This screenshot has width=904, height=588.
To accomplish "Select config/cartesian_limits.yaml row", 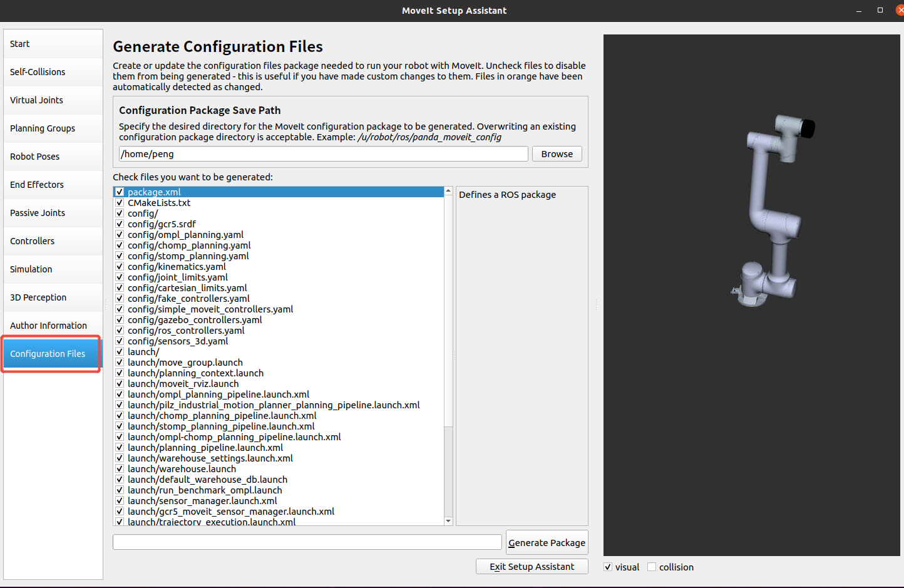I will click(279, 288).
